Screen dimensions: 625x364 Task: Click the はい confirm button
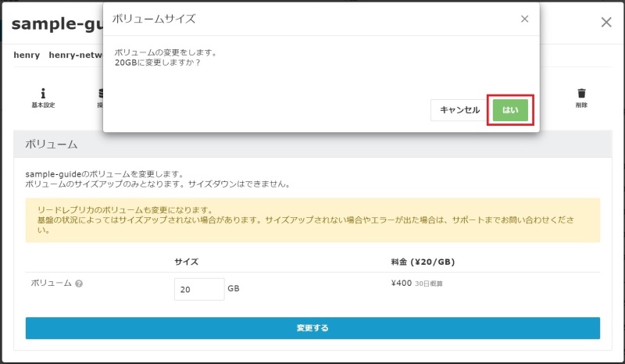tap(509, 110)
